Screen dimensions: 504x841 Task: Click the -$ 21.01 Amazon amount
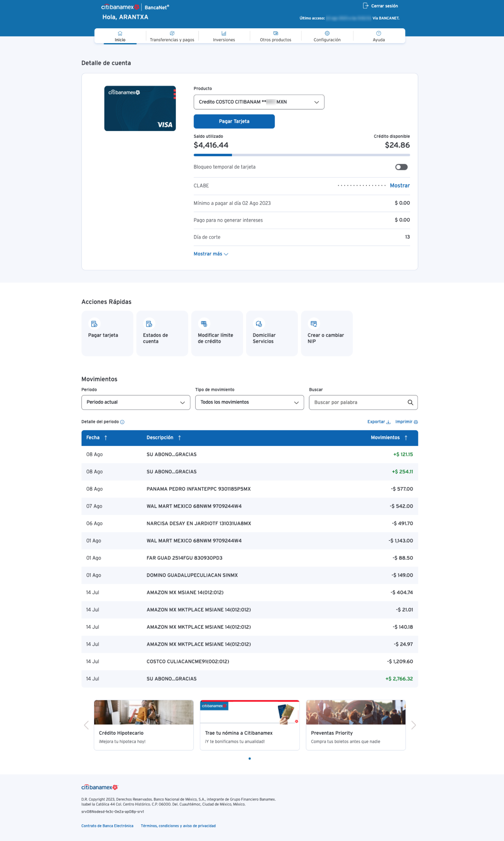click(x=405, y=610)
